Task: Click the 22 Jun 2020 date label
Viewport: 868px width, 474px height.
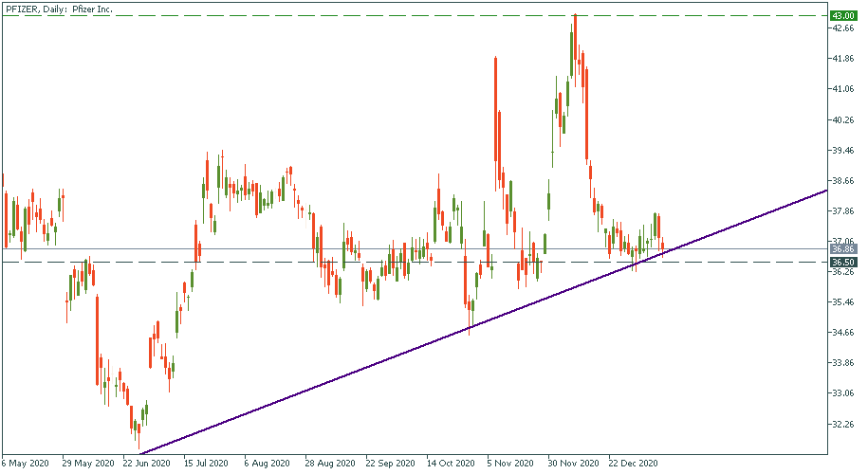Action: (147, 464)
